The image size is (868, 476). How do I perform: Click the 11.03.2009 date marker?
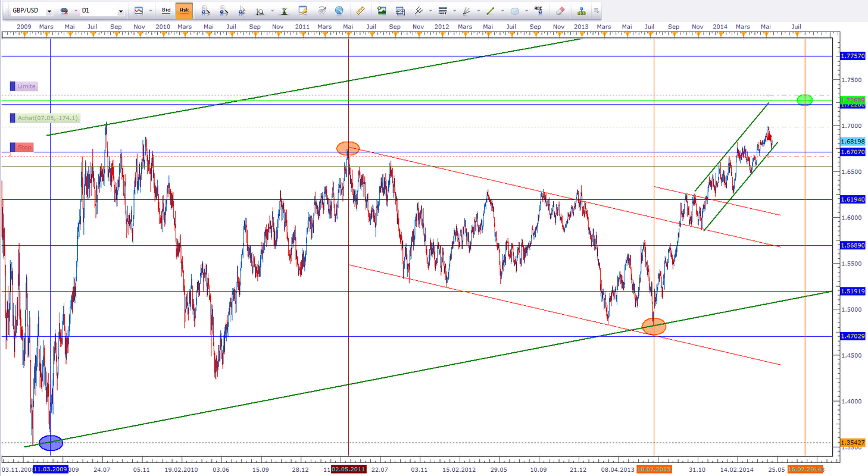tap(50, 469)
